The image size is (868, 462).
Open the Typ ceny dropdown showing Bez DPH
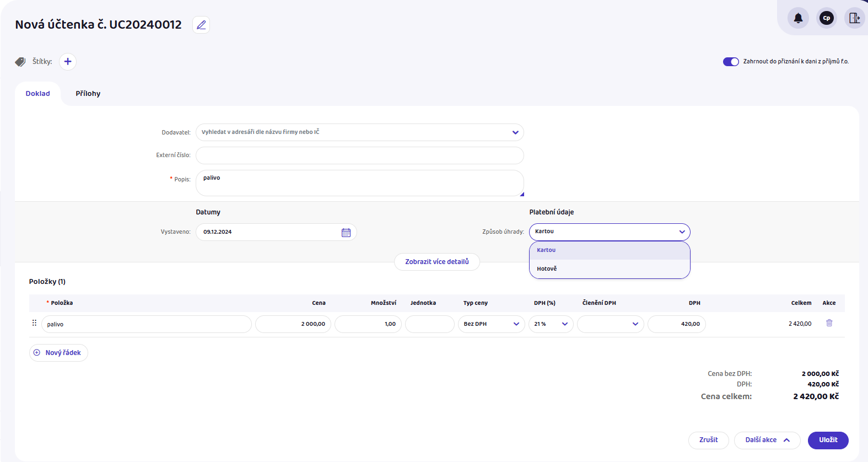pos(491,324)
